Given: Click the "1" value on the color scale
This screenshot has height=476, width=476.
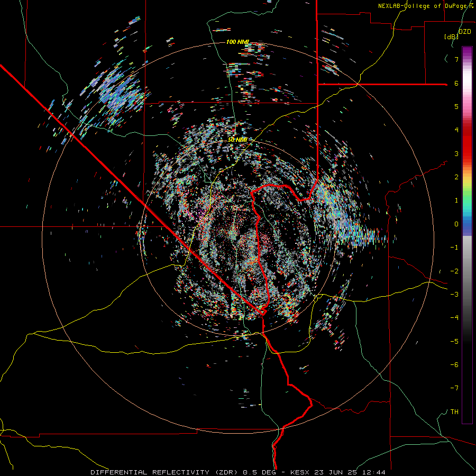Looking at the screenshot, I should point(456,200).
